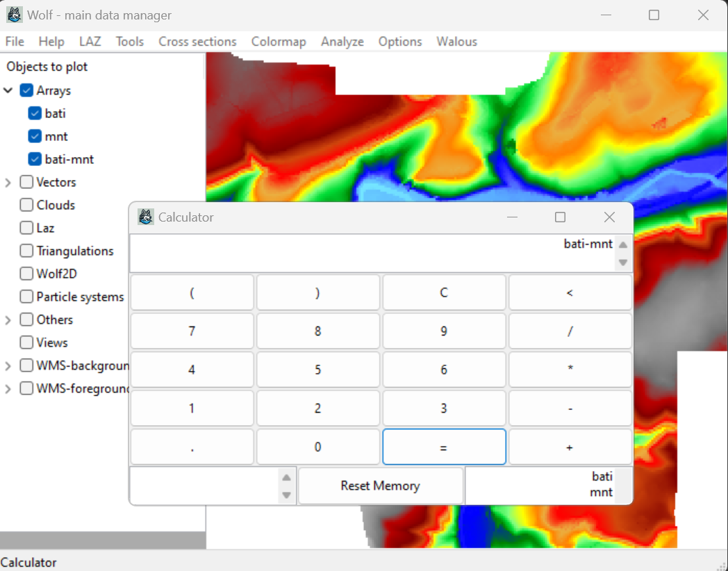The width and height of the screenshot is (728, 571).
Task: Collapse the Arrays tree node
Action: (x=8, y=90)
